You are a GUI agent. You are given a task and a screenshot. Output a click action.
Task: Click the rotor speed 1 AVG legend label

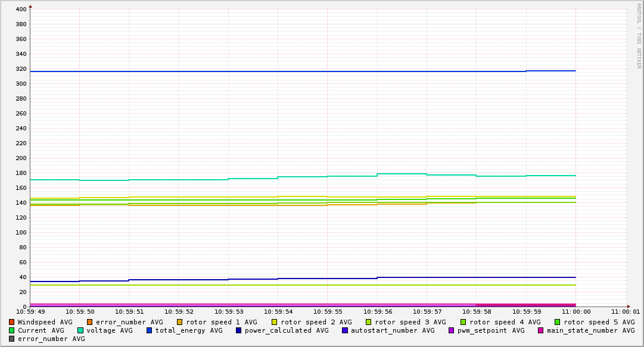221,322
